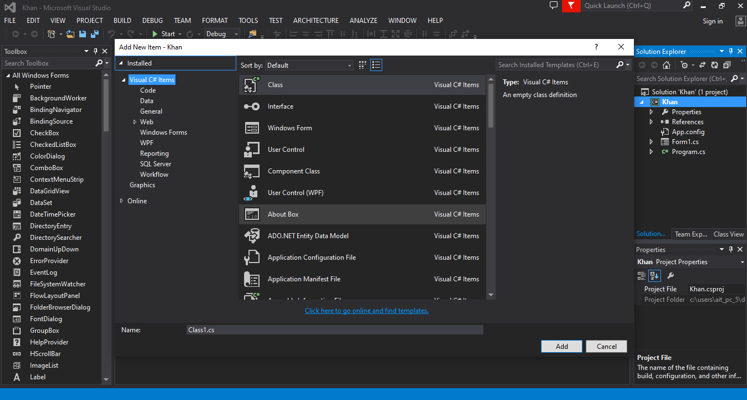Viewport: 747px width, 400px height.
Task: Pin the Properties panel
Action: 731,250
